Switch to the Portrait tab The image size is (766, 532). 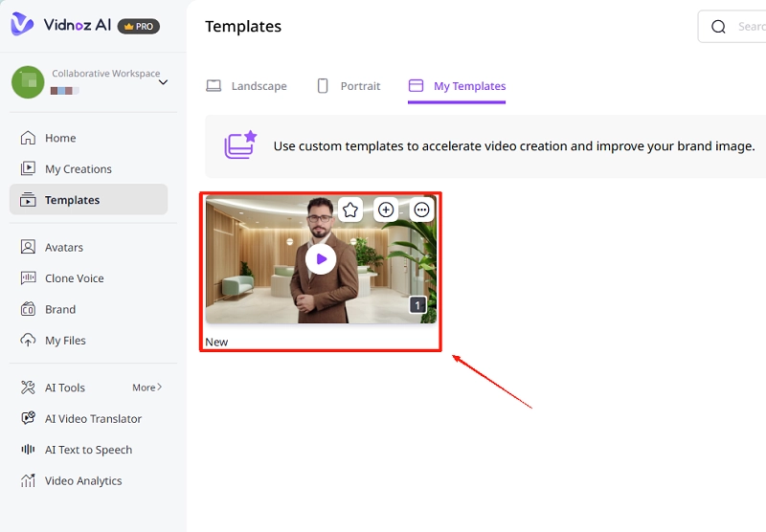(x=349, y=86)
